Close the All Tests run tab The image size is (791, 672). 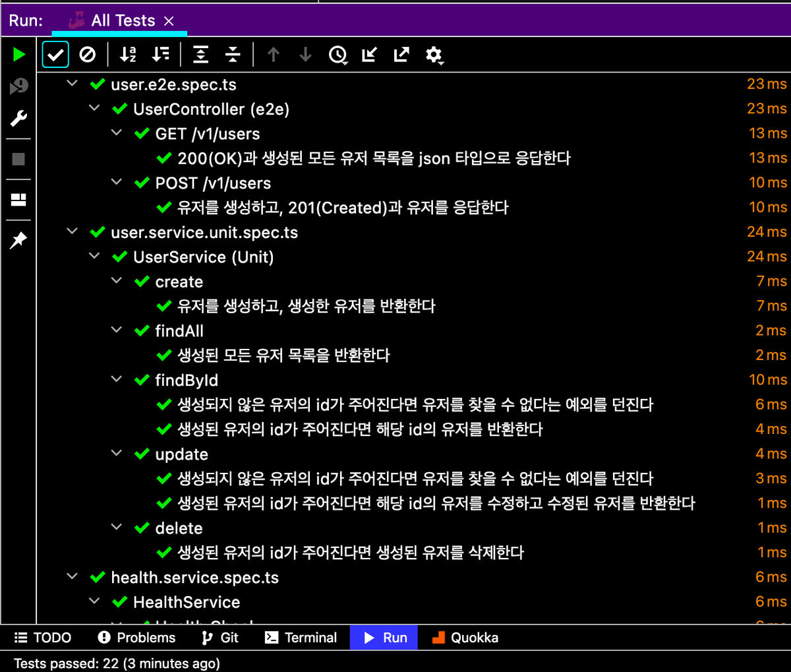point(169,21)
